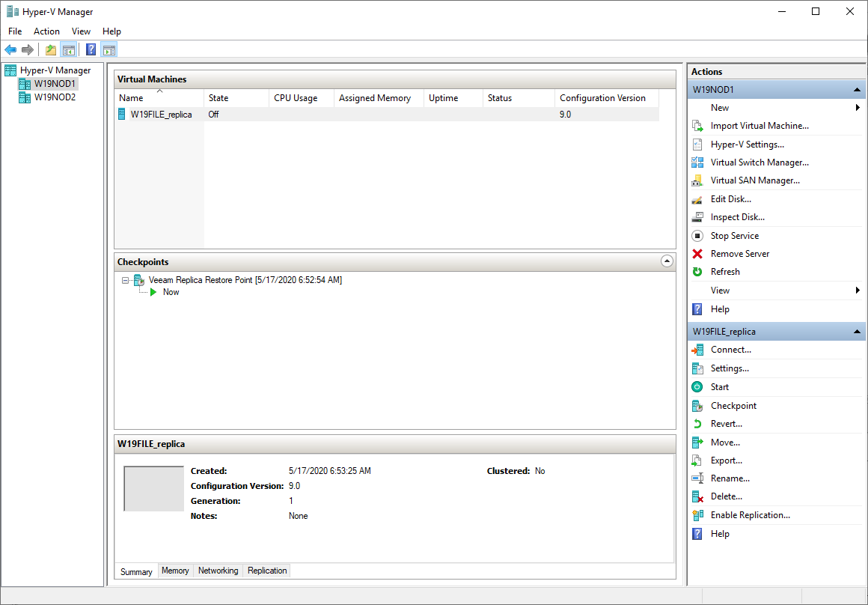
Task: Switch to the Memory tab
Action: click(175, 571)
